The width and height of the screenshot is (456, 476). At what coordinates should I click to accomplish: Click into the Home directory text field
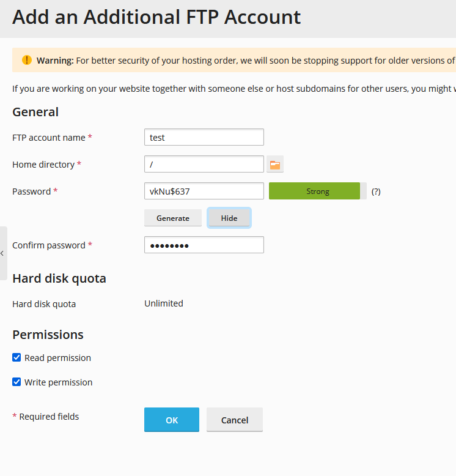click(204, 164)
